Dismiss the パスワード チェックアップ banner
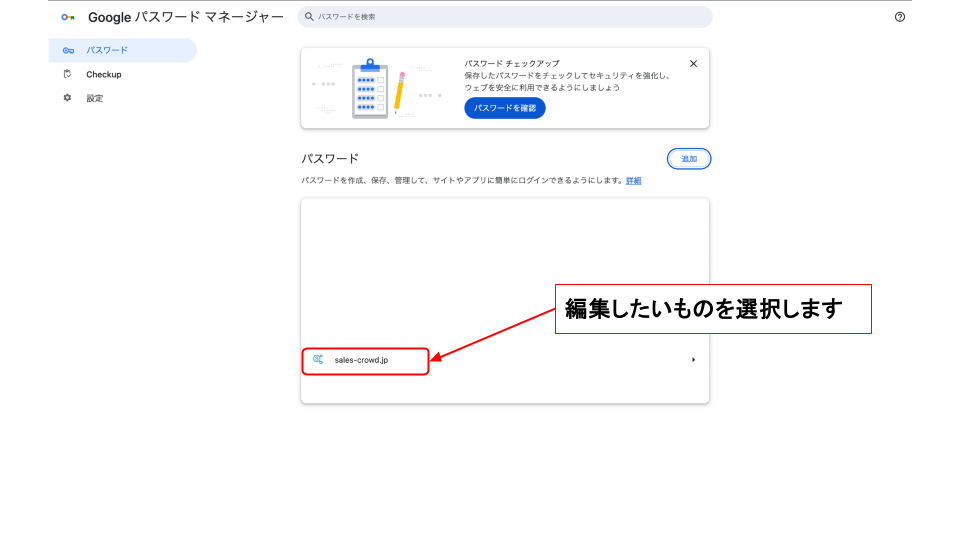 pyautogui.click(x=693, y=64)
